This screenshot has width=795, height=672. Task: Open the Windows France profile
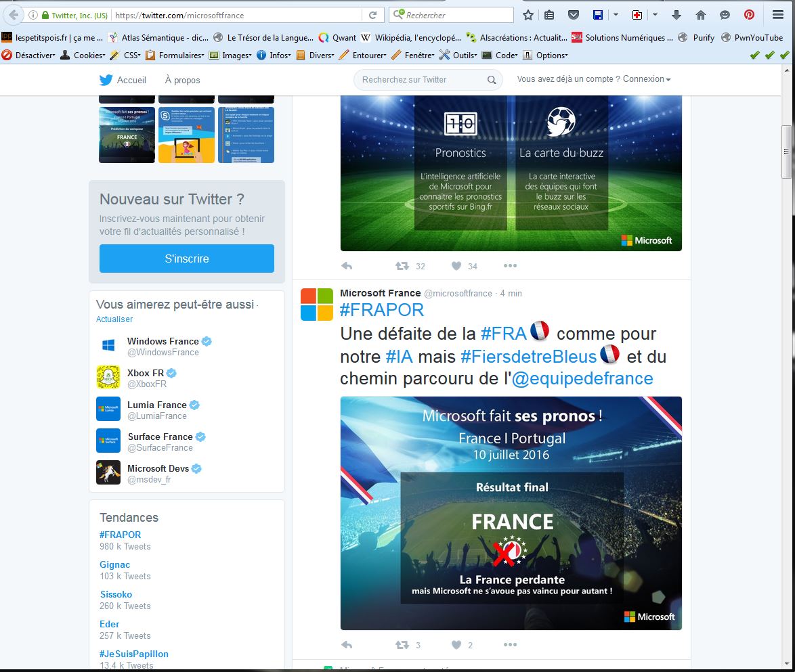tap(163, 341)
